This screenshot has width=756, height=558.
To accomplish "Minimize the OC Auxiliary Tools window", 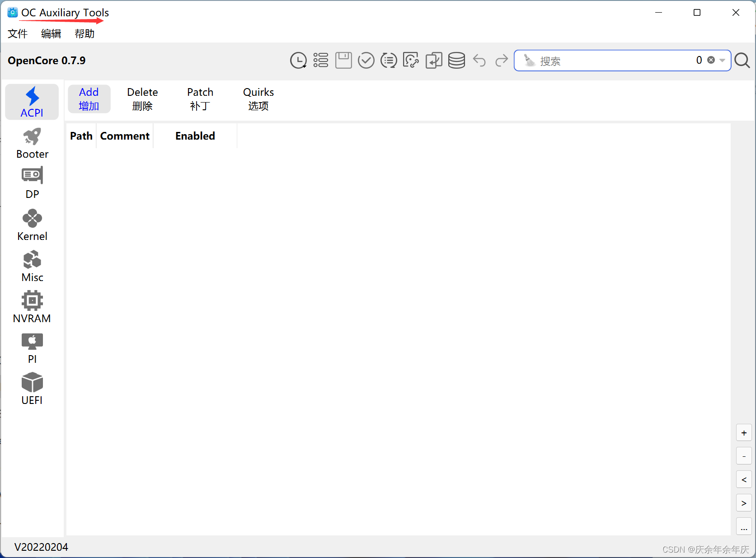I will [658, 13].
